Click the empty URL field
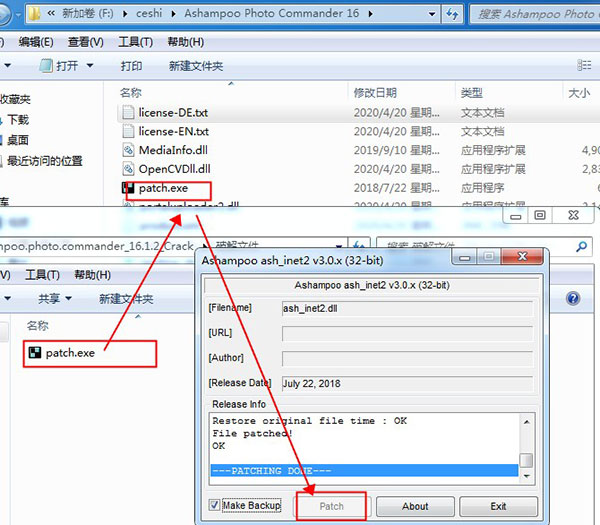 click(x=407, y=333)
